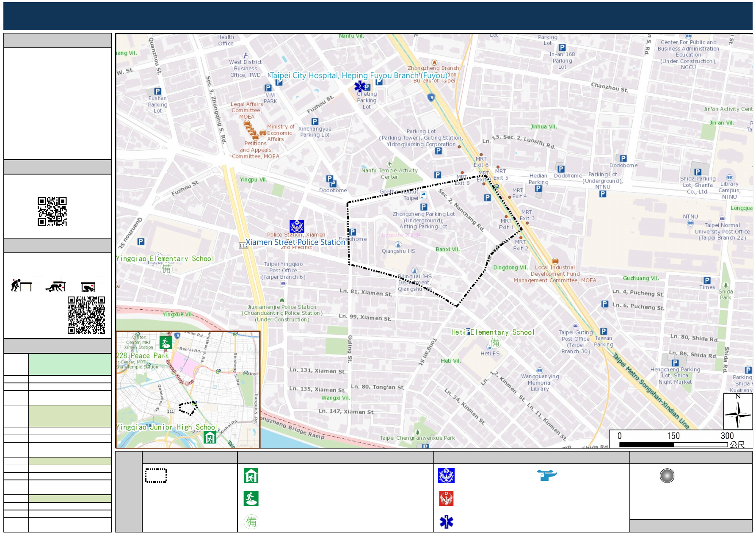This screenshot has height=535, width=756.
Task: Click the 'Zhongzheng Parking Lot (Underground)' label
Action: pos(424,217)
